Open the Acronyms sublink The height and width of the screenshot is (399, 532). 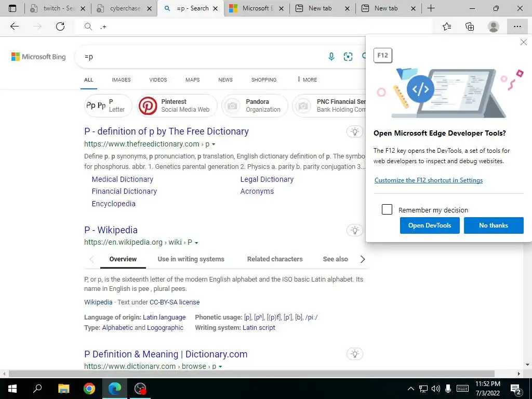pyautogui.click(x=257, y=191)
